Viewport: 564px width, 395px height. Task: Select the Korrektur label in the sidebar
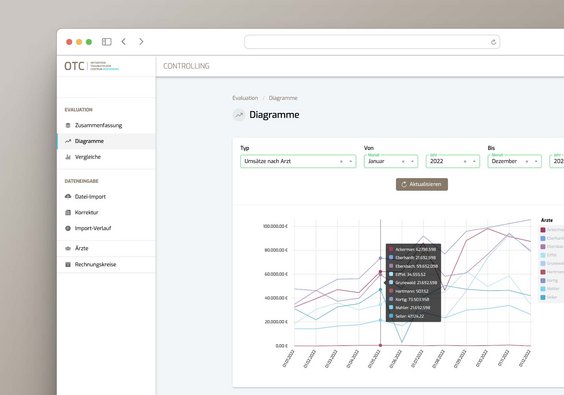click(87, 212)
